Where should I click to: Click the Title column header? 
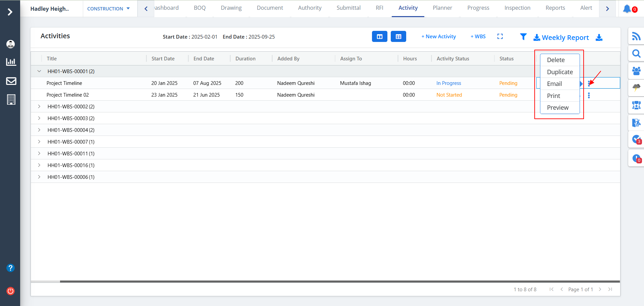point(52,59)
